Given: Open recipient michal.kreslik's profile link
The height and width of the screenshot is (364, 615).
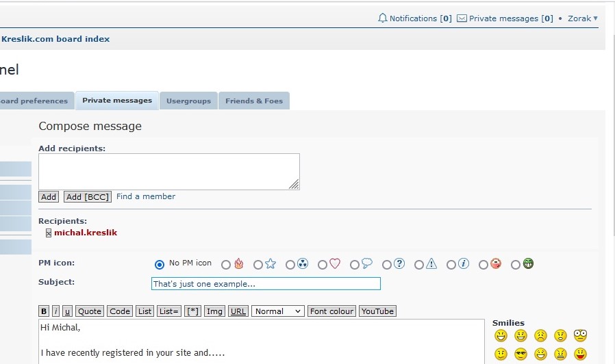Looking at the screenshot, I should click(86, 233).
